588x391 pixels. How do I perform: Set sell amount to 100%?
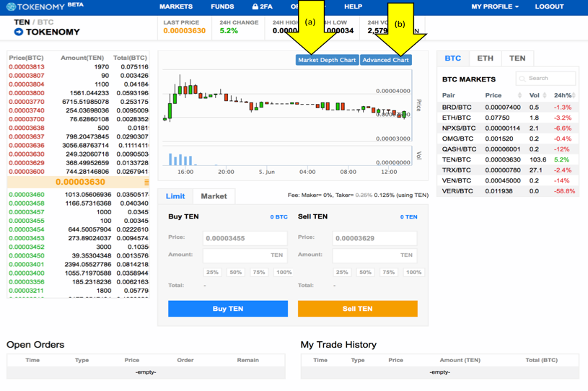pos(413,272)
